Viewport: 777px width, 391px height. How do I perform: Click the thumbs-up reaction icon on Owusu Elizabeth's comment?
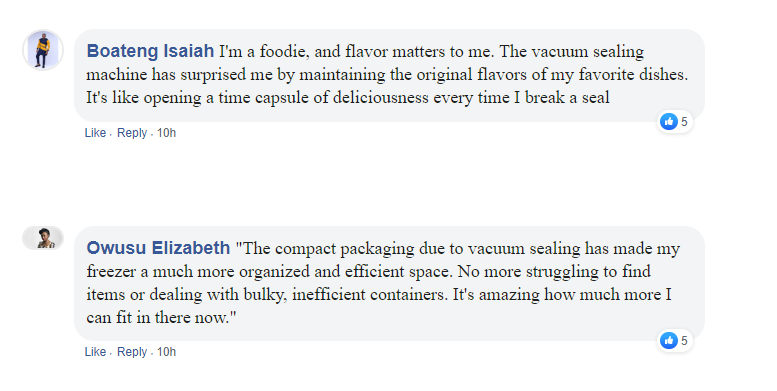pyautogui.click(x=668, y=340)
